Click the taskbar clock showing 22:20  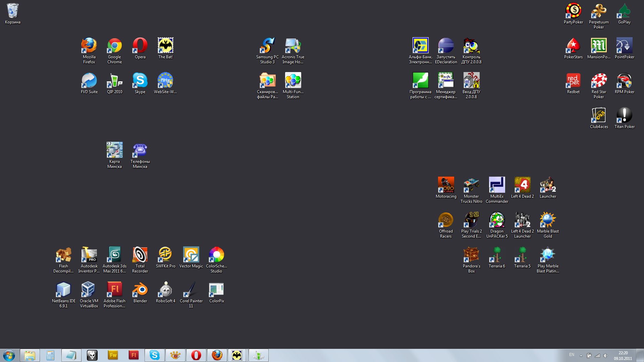coord(623,355)
